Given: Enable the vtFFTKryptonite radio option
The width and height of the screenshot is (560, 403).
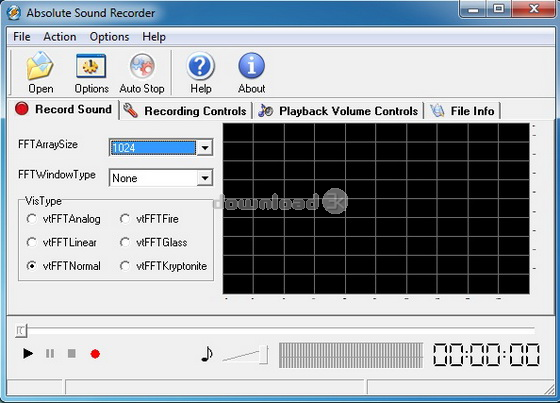Looking at the screenshot, I should 125,266.
